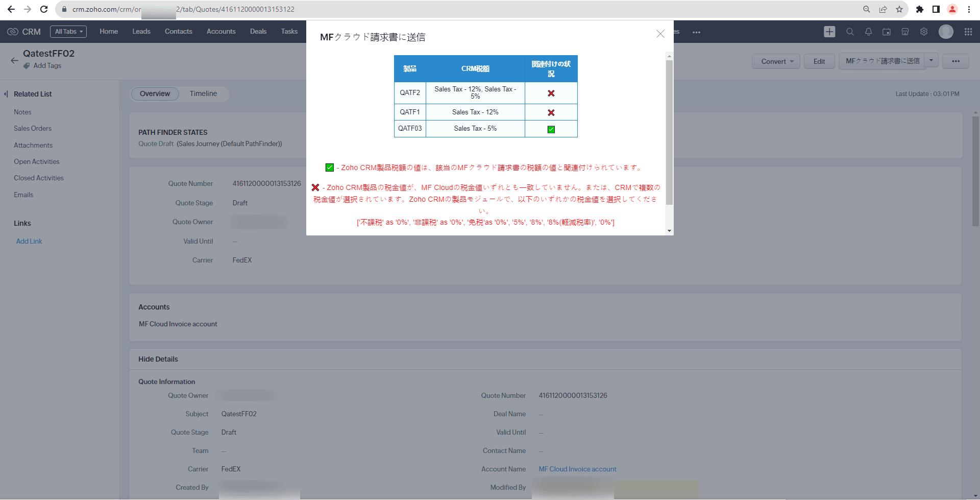Click the Edit button

[819, 61]
